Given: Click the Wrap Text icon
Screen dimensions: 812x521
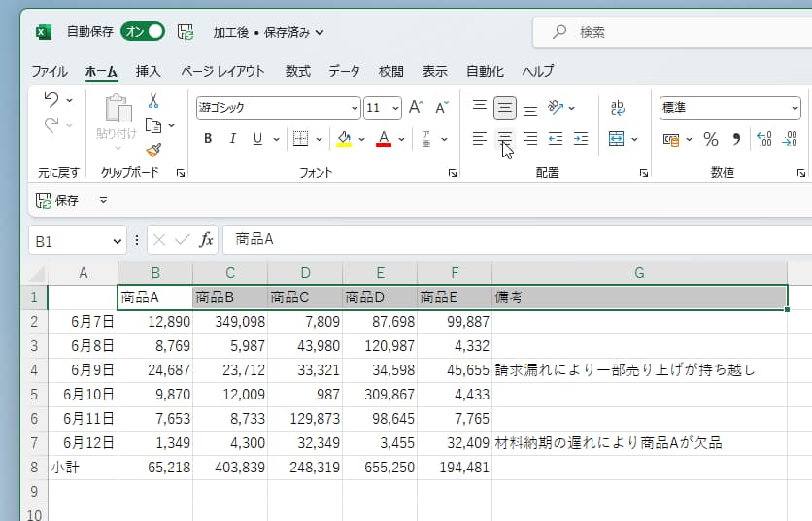Looking at the screenshot, I should tap(617, 108).
